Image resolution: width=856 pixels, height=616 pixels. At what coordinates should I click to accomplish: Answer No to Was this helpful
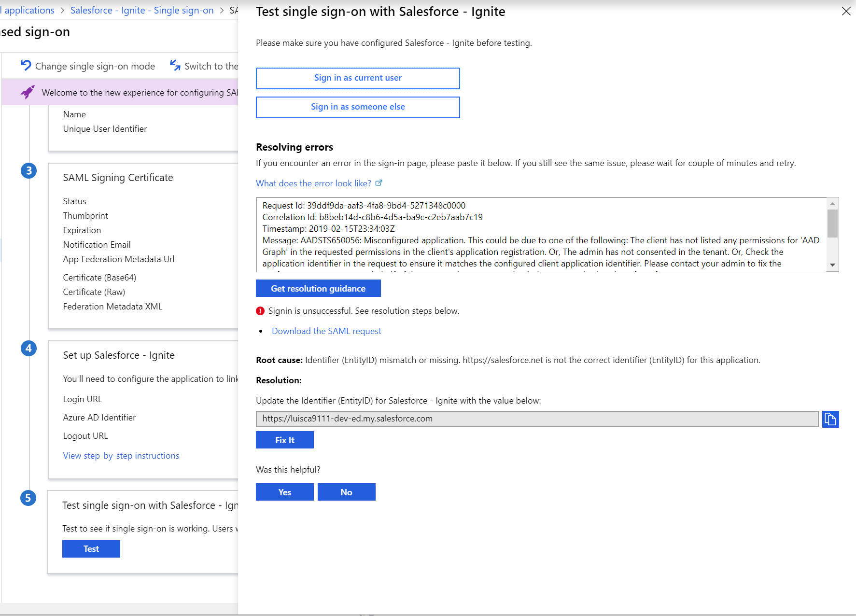coord(347,492)
